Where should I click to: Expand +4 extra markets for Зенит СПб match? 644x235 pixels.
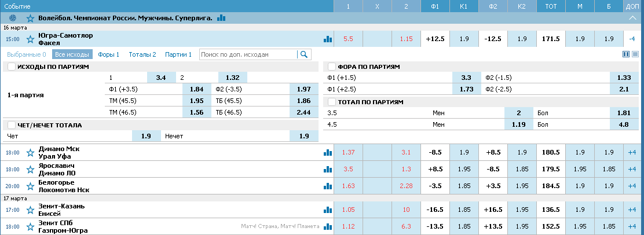632,226
